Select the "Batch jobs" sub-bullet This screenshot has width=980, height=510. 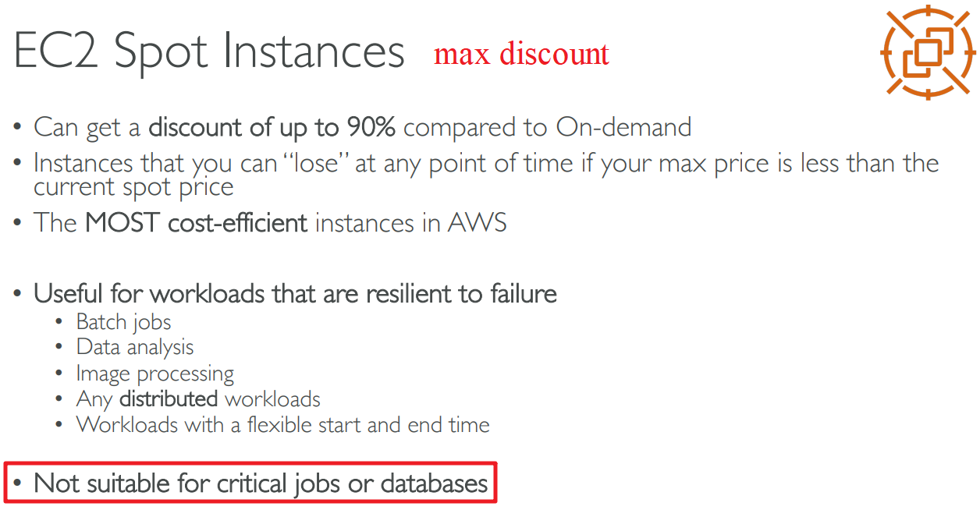123,322
